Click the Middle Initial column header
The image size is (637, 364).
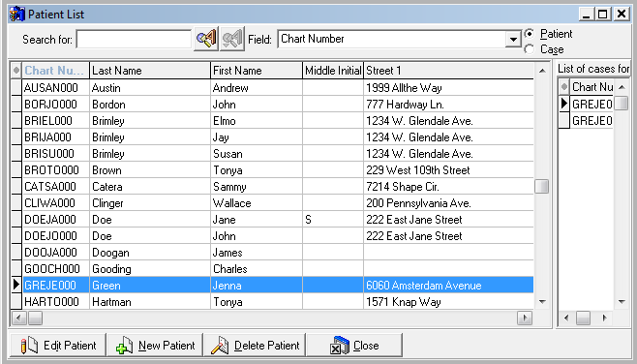pyautogui.click(x=333, y=71)
